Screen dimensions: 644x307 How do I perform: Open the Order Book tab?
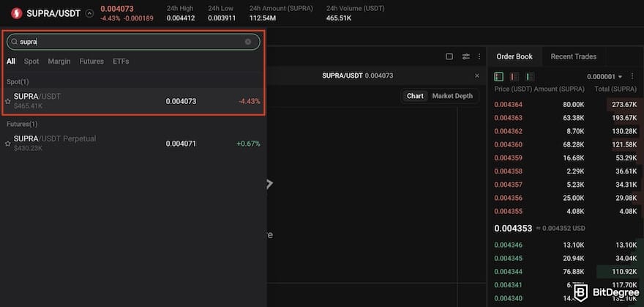[514, 56]
